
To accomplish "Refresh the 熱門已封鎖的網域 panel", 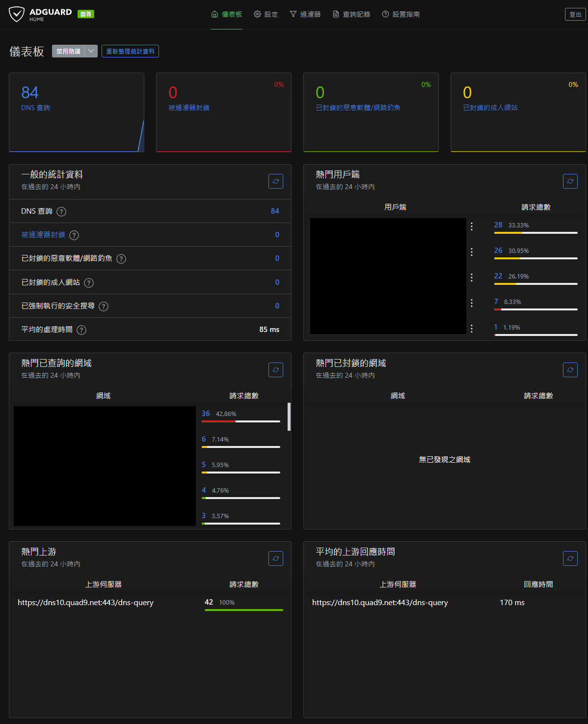I will (x=570, y=369).
